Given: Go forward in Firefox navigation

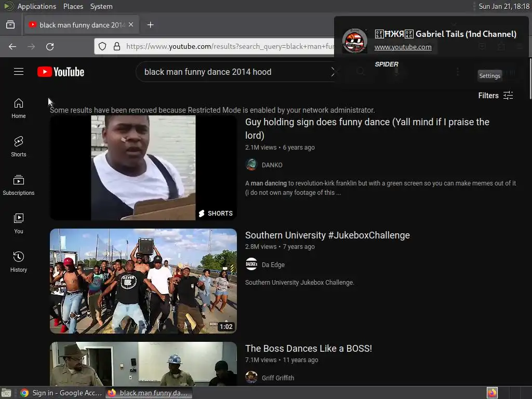Looking at the screenshot, I should pos(31,46).
